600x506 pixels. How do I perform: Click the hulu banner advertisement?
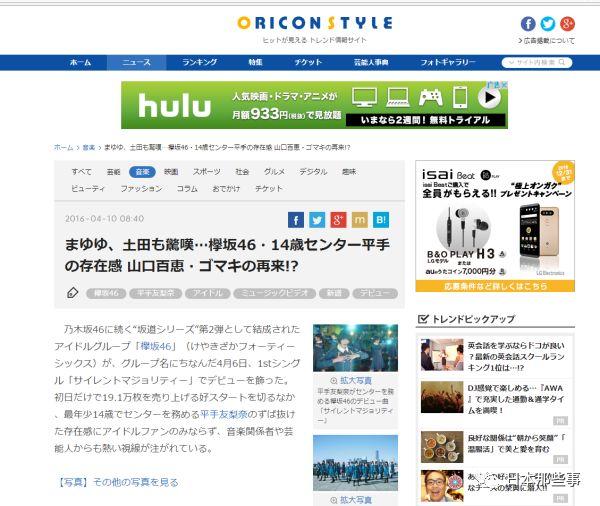(x=315, y=105)
